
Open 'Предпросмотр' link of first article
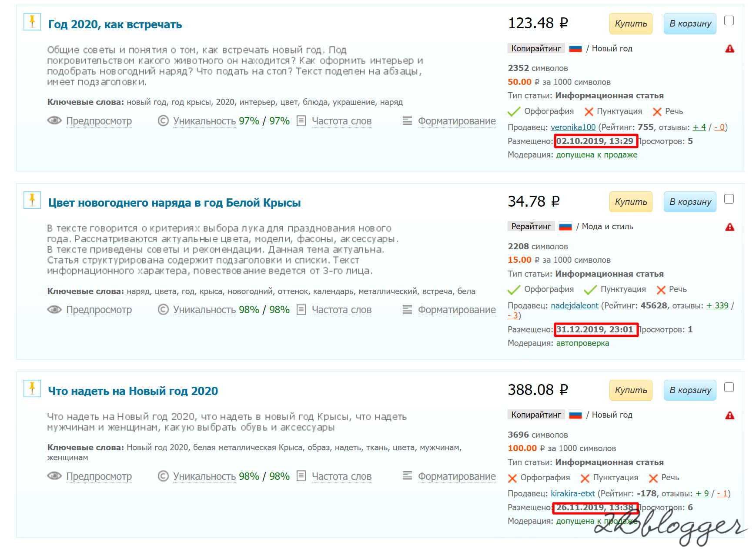click(x=99, y=121)
